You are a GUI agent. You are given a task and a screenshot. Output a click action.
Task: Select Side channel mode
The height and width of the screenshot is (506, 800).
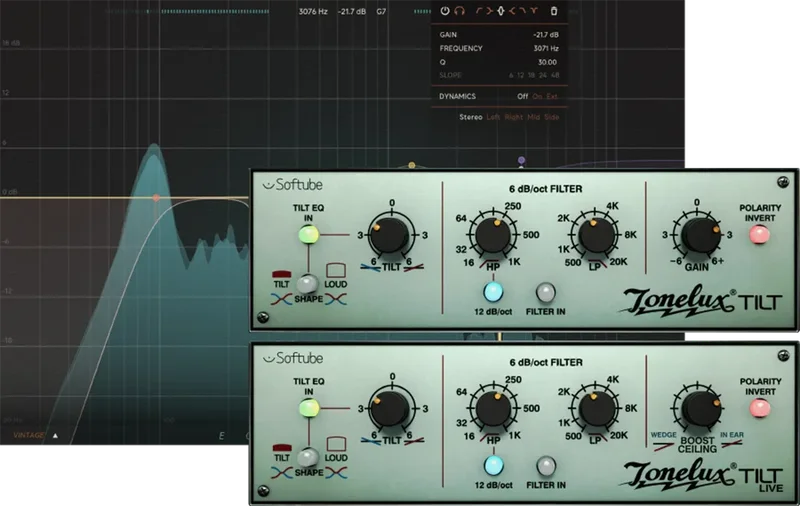(x=552, y=117)
